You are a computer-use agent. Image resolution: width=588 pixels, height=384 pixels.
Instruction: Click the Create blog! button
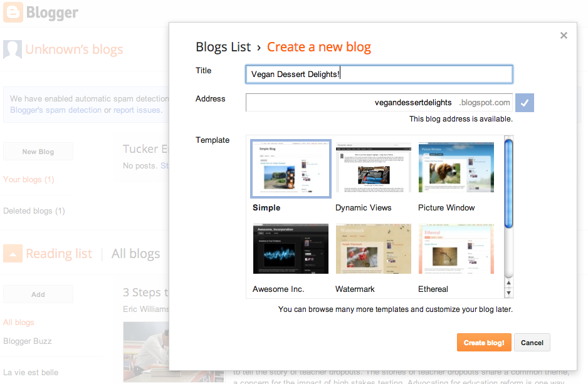point(484,343)
